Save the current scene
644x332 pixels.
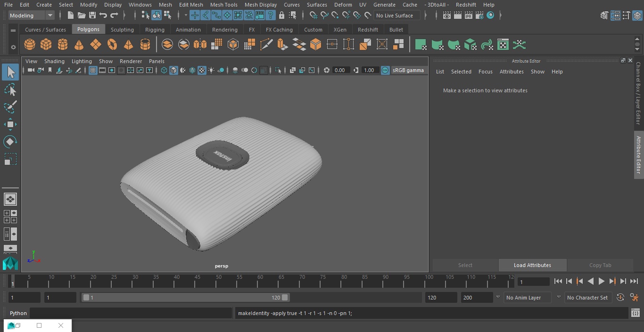tap(92, 16)
